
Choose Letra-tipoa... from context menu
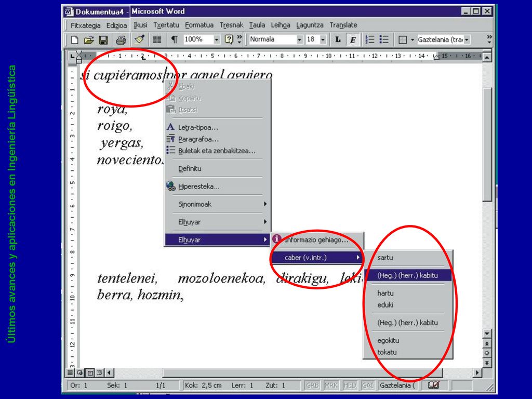click(x=217, y=128)
